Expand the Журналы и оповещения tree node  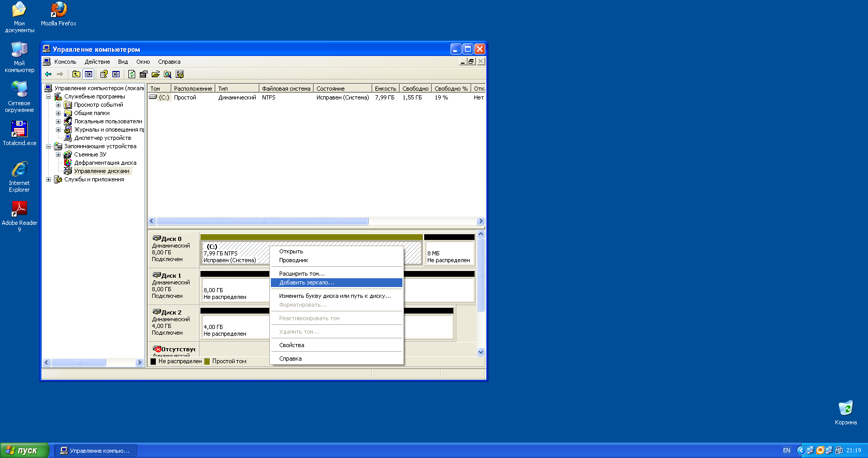(58, 130)
